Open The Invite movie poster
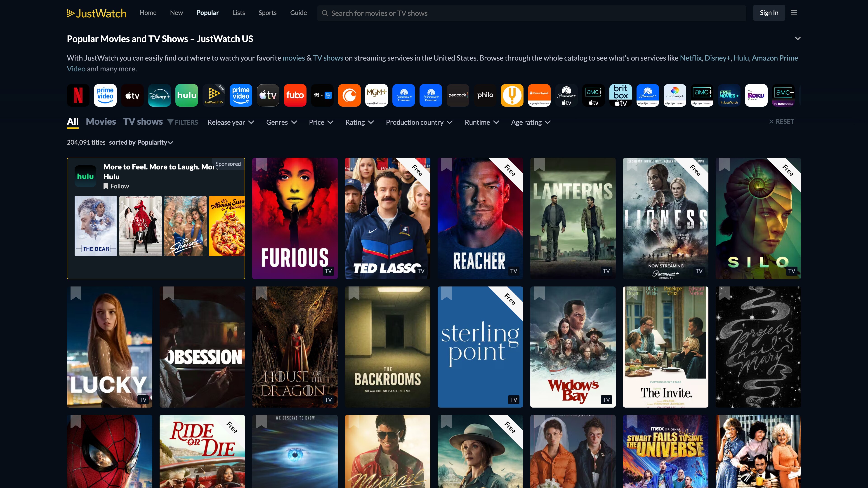This screenshot has height=488, width=868. 665,347
